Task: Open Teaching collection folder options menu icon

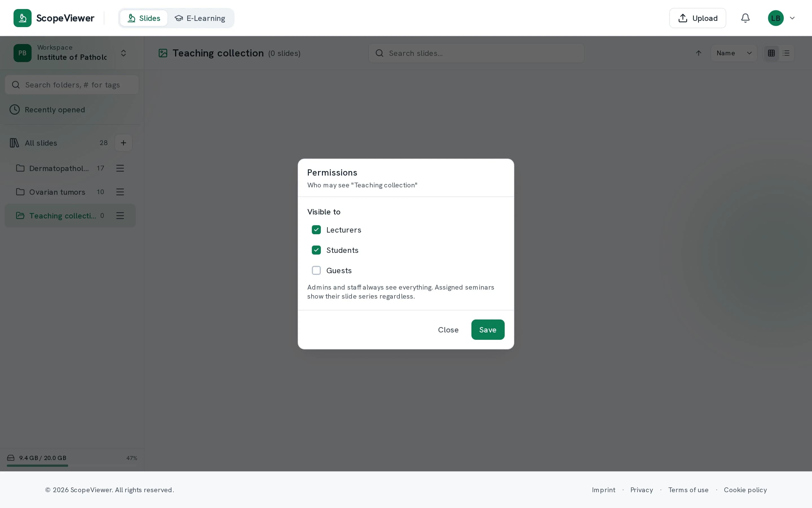Action: (x=120, y=216)
